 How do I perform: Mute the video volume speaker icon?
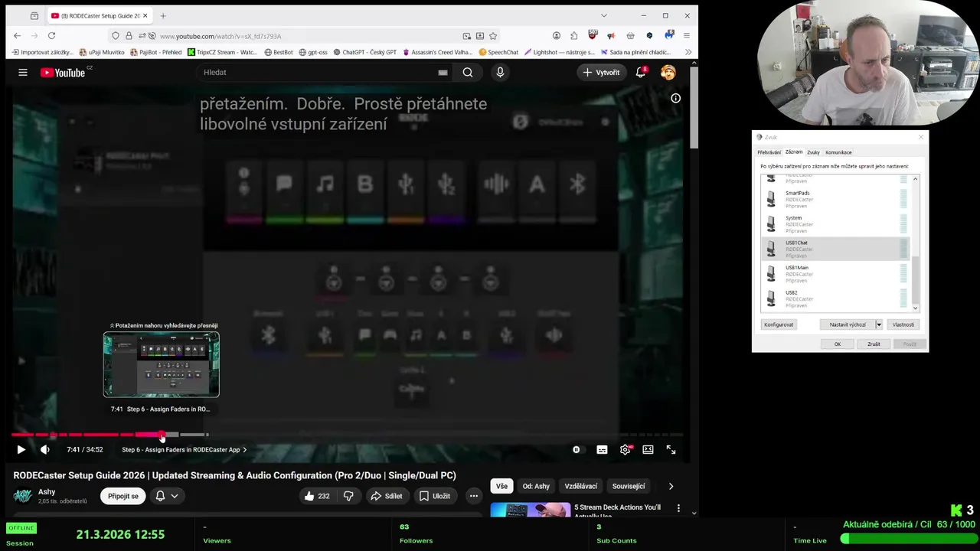pyautogui.click(x=44, y=450)
